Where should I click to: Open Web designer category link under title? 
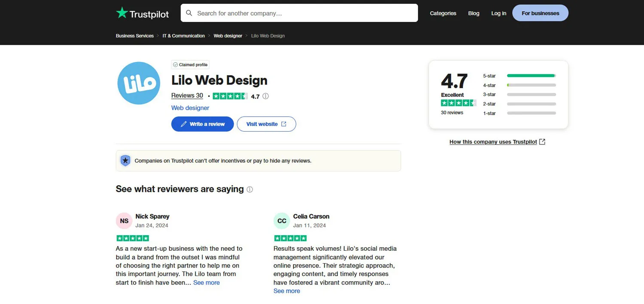click(x=190, y=108)
